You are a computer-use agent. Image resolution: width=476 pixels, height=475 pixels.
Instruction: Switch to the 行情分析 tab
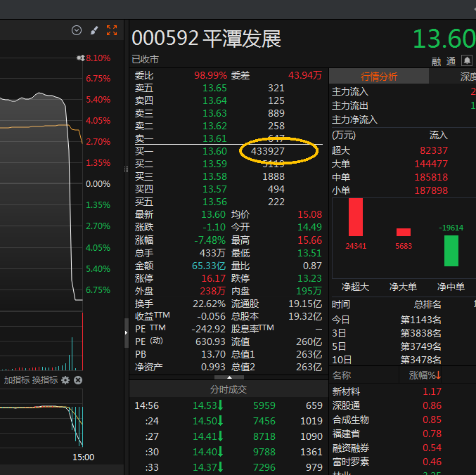pos(378,77)
